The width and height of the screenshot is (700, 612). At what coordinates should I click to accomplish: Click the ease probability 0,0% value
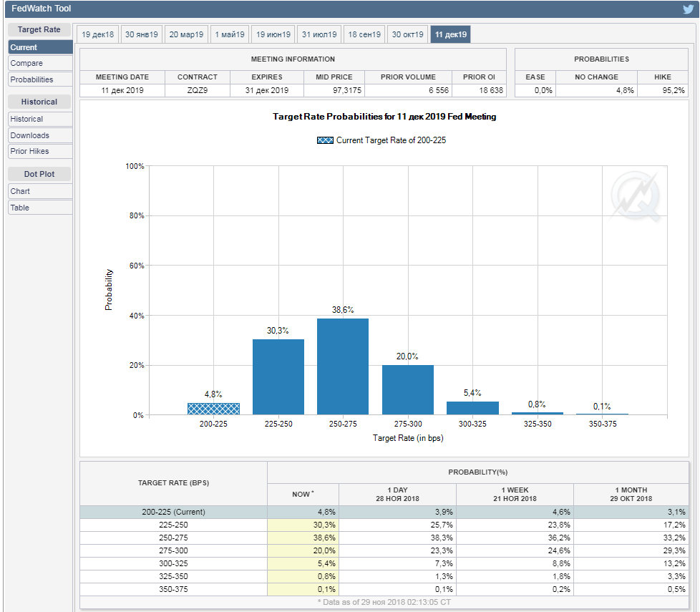point(543,90)
